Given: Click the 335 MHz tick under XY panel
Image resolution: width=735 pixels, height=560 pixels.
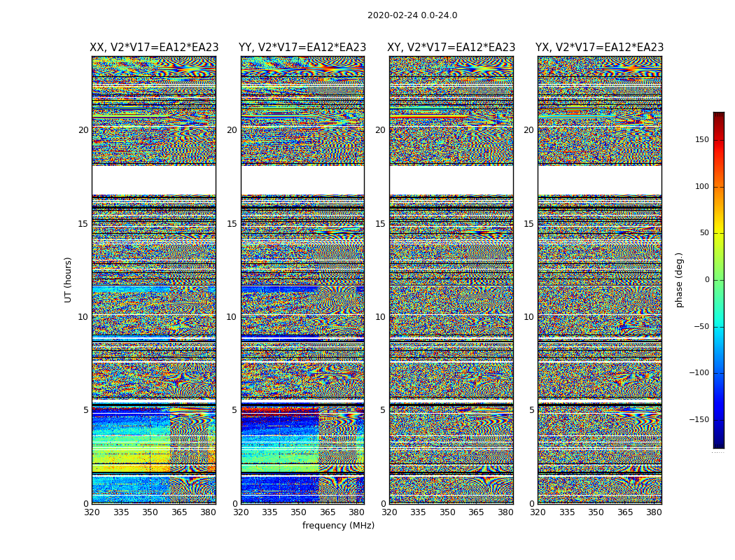Looking at the screenshot, I should point(418,512).
